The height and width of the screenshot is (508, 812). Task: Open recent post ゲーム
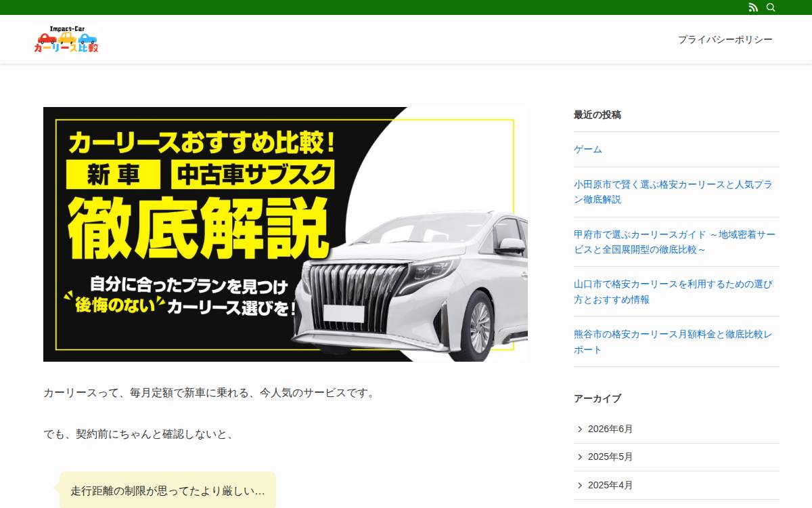(x=588, y=149)
